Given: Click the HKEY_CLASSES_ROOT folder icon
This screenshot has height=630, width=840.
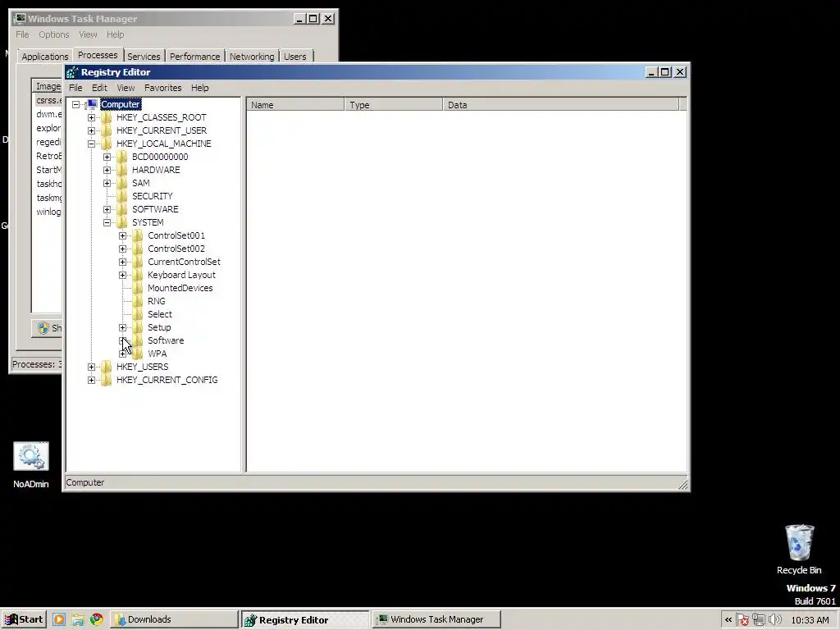Looking at the screenshot, I should (107, 117).
